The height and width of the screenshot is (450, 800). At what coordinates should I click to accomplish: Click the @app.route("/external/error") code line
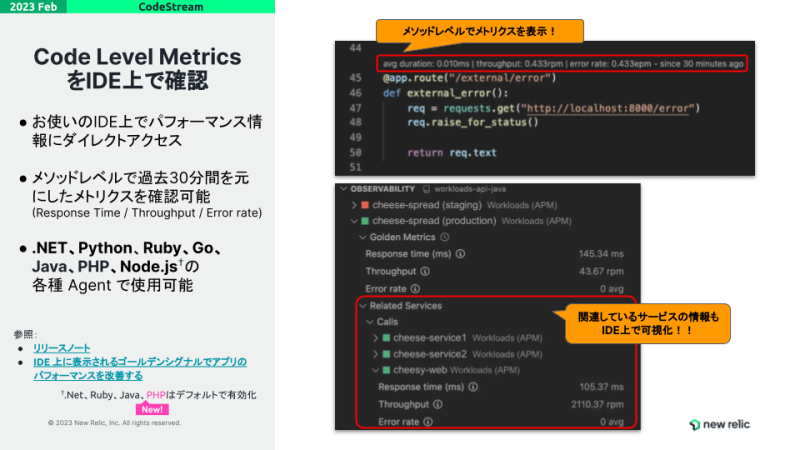point(469,78)
